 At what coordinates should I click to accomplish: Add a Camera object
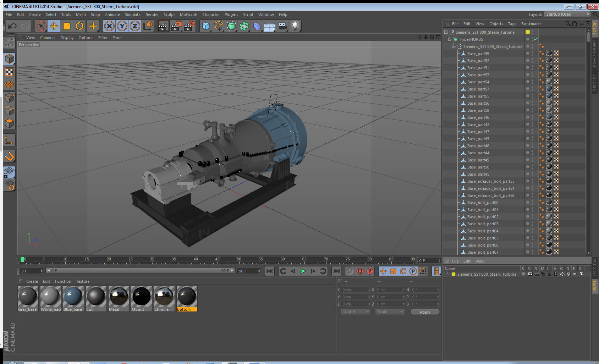pyautogui.click(x=282, y=26)
